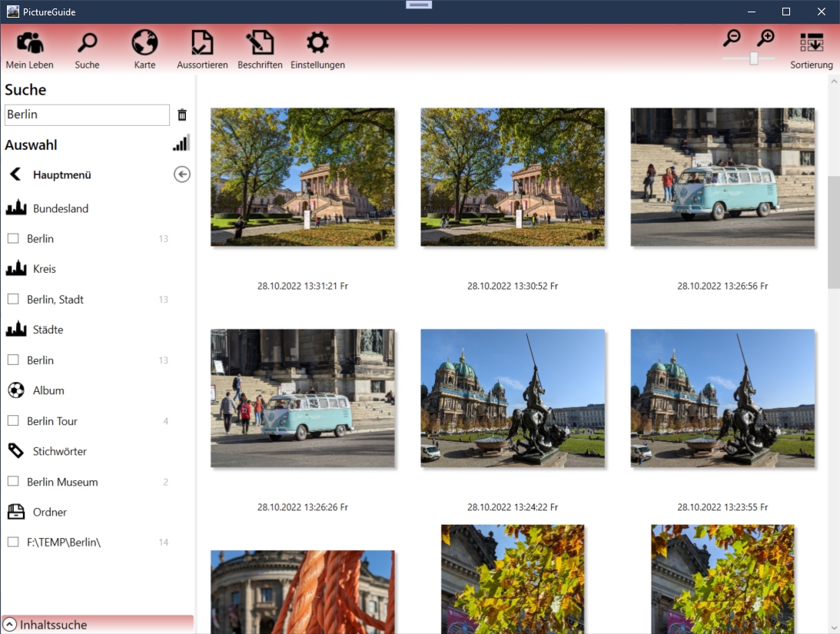Image resolution: width=840 pixels, height=634 pixels.
Task: Check the Berlin Tour album
Action: pos(13,421)
